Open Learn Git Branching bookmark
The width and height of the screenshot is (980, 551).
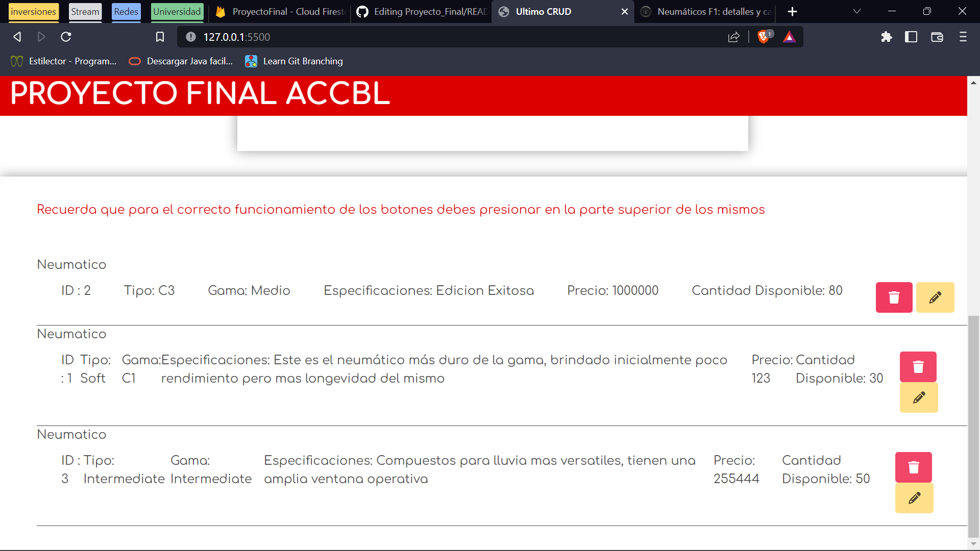[x=294, y=61]
